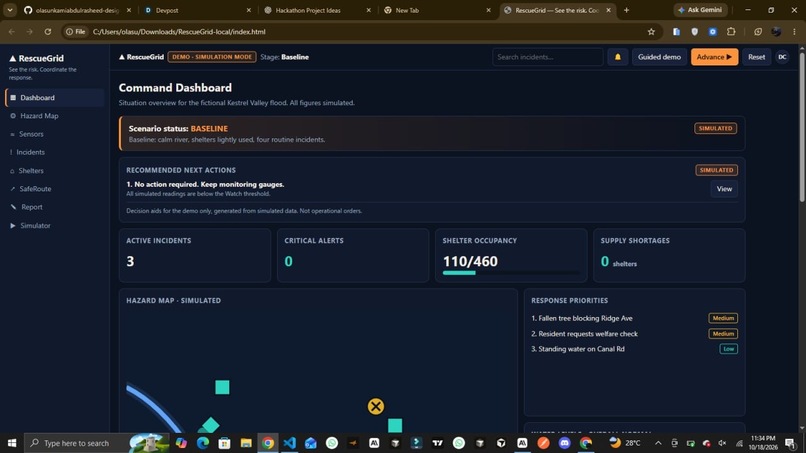Open the Extensions puzzle icon
This screenshot has width=806, height=453.
pyautogui.click(x=731, y=32)
